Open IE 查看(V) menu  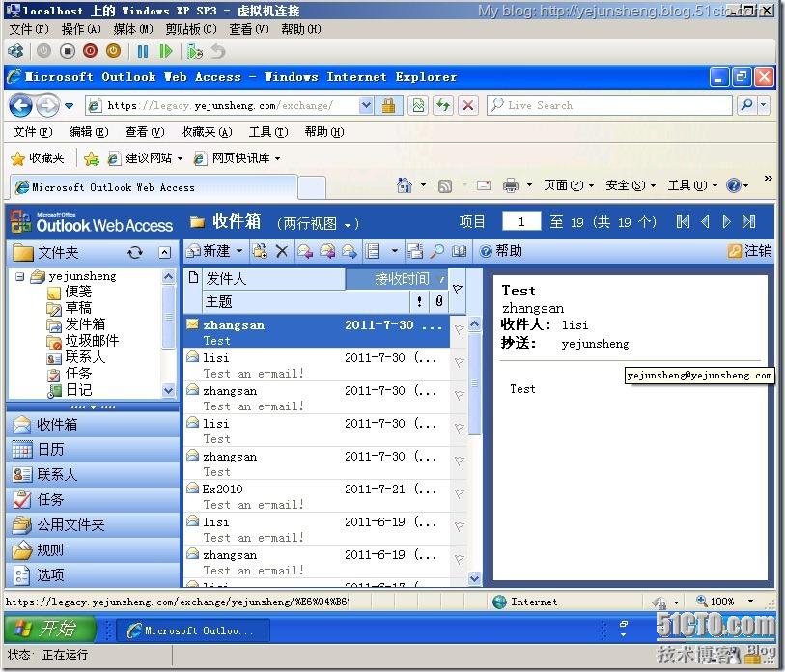coord(144,132)
